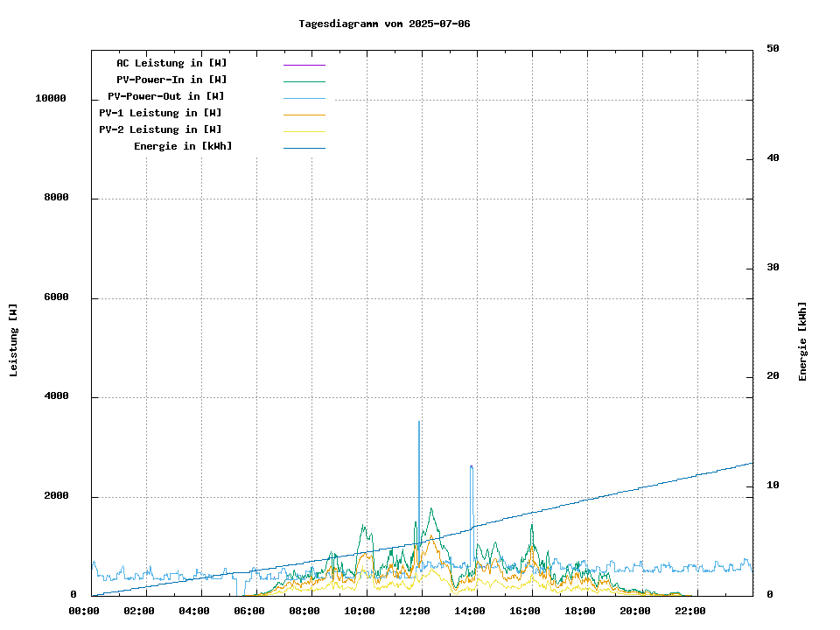The image size is (840, 630).
Task: Select the PV-2 Leistung in [W] legend label
Action: (x=160, y=129)
